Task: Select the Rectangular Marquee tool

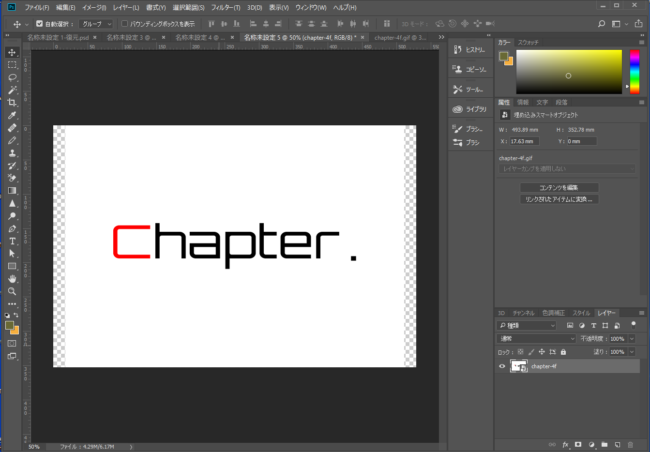Action: [x=12, y=65]
